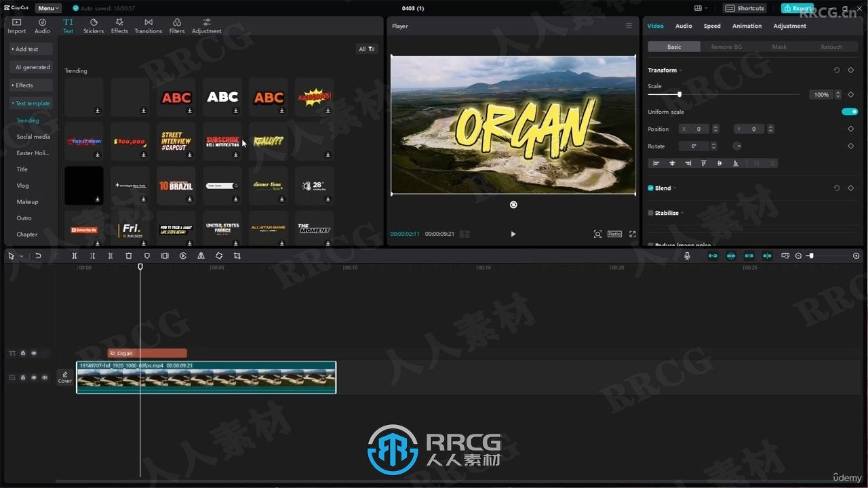
Task: Add keyframe for Scale
Action: point(851,94)
